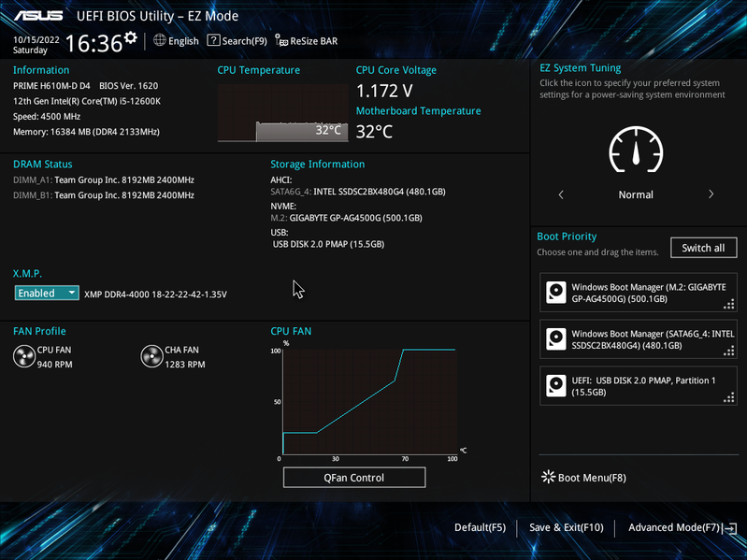Viewport: 747px width, 560px height.
Task: Click M.2 GIGABYTE GP-AG4500G storage row
Action: [x=346, y=218]
